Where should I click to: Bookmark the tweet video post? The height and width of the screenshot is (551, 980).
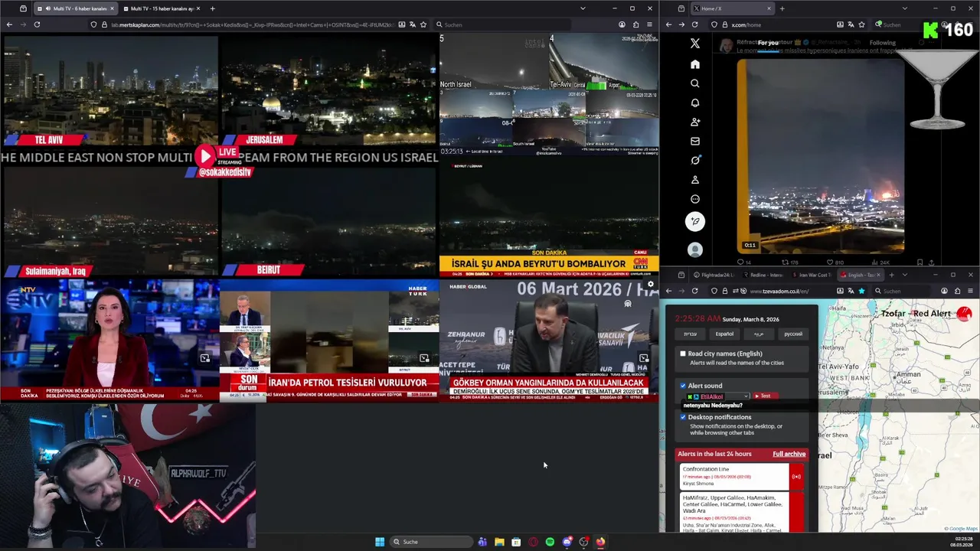coord(920,262)
